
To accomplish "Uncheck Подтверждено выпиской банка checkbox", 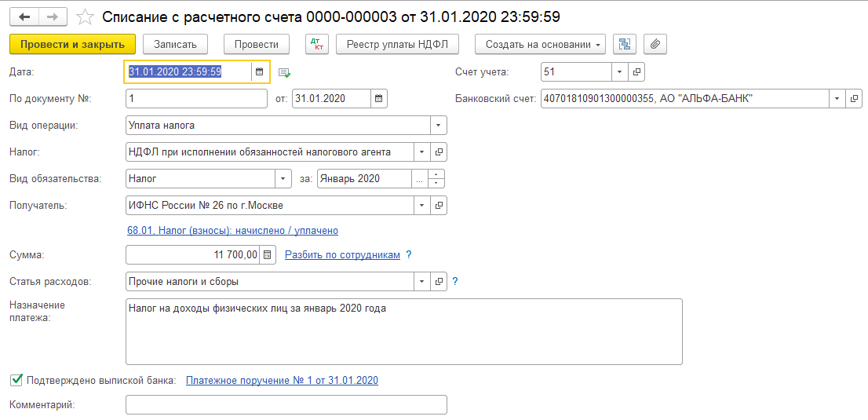I will tap(16, 380).
